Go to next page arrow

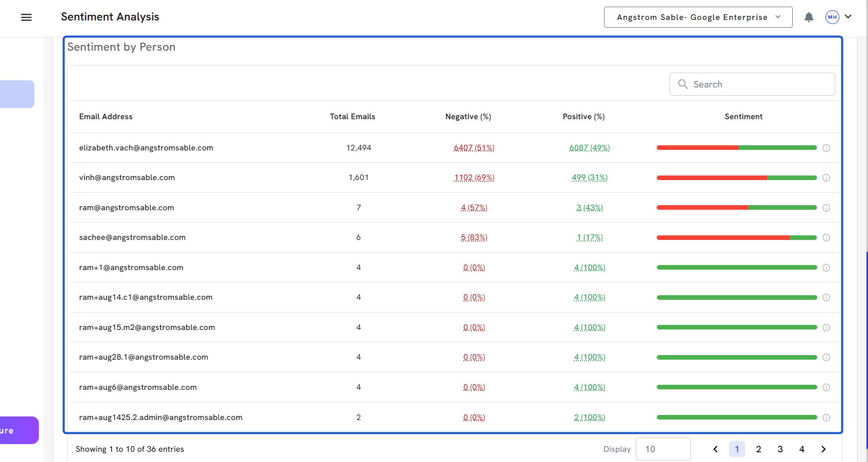[x=824, y=449]
